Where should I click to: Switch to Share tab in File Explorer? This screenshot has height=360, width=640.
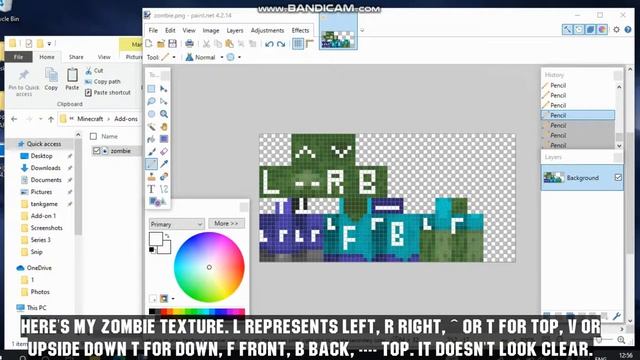76,57
